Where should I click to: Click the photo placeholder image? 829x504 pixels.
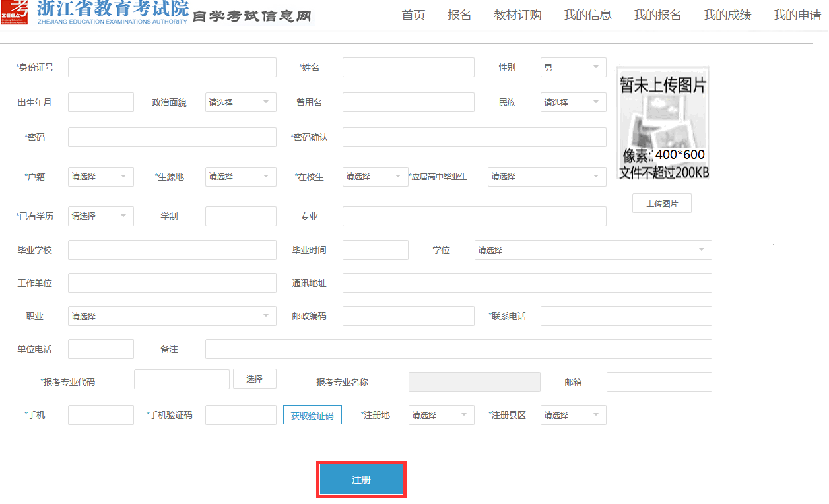tap(662, 122)
